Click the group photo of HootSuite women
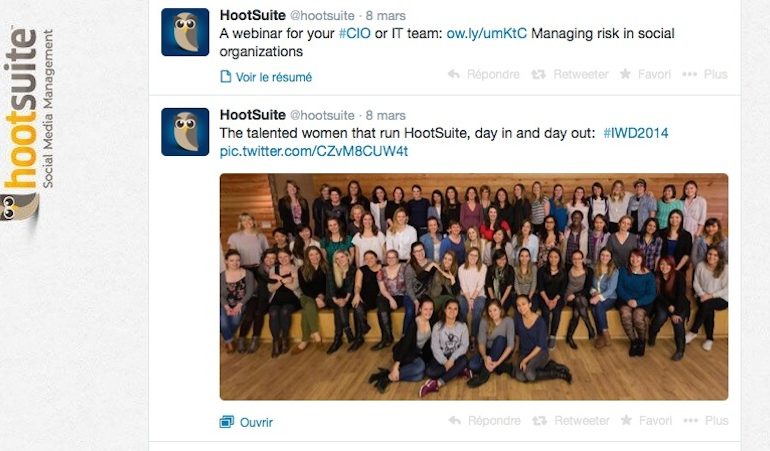The height and width of the screenshot is (451, 770). click(474, 287)
